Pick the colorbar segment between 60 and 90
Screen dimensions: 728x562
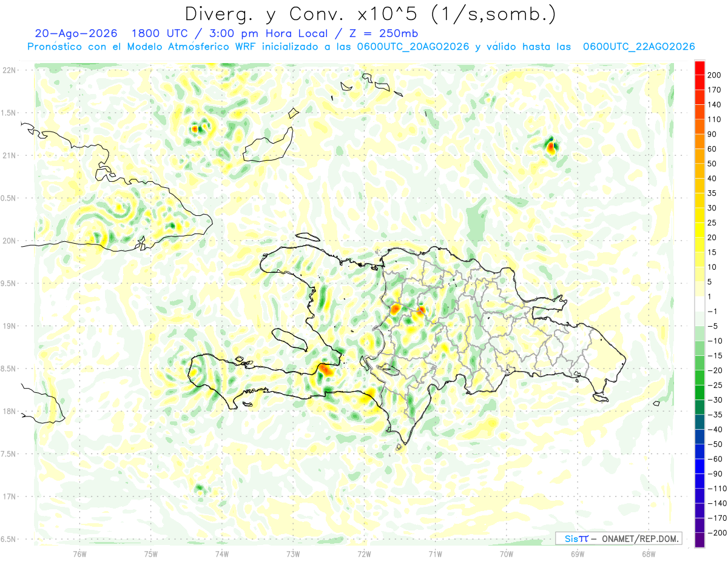pos(699,141)
